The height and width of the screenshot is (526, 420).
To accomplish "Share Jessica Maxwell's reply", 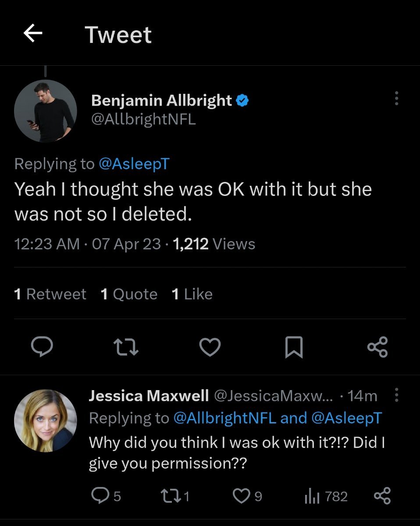I will point(381,496).
